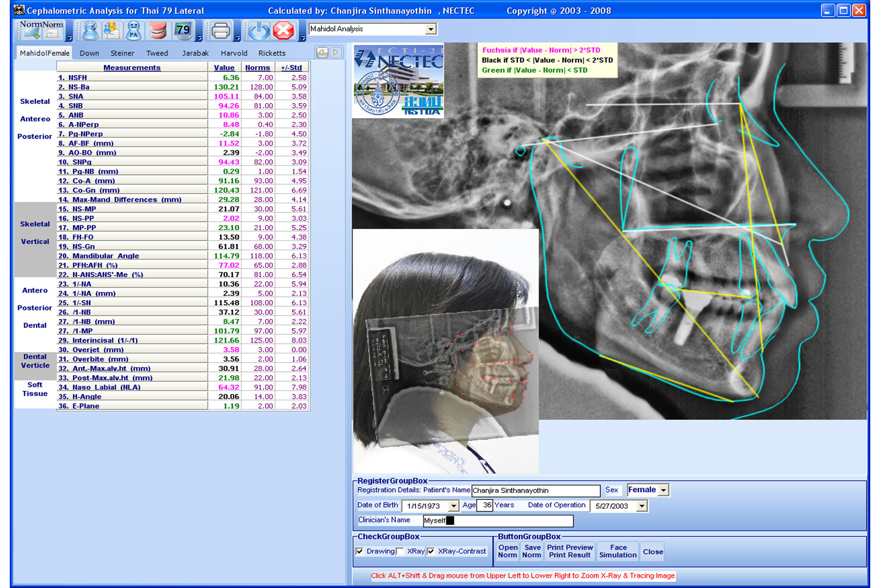Switch to the Down tab
Screen dimensions: 882x588
tap(89, 53)
